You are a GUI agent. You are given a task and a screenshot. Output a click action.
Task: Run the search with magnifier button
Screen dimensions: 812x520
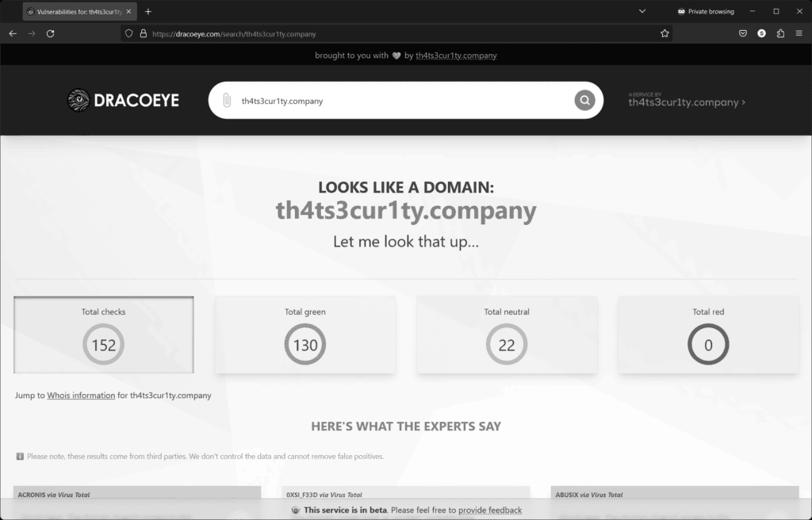(x=584, y=101)
